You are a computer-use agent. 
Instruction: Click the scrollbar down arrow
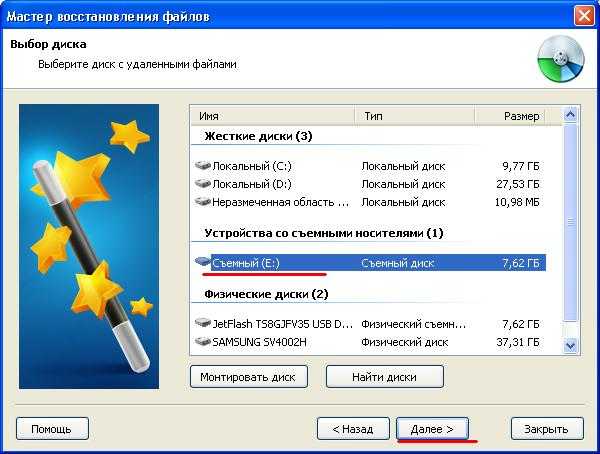570,346
